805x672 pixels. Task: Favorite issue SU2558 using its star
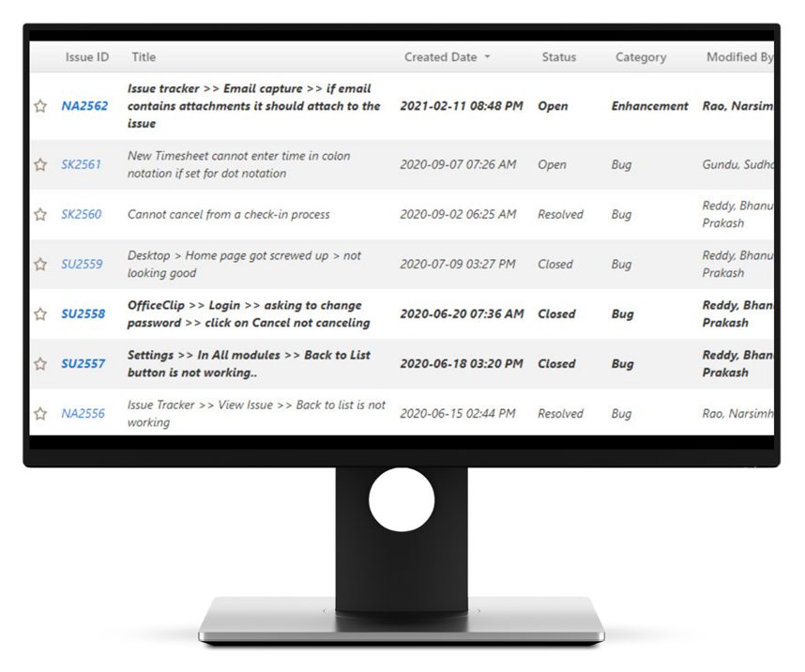coord(40,313)
